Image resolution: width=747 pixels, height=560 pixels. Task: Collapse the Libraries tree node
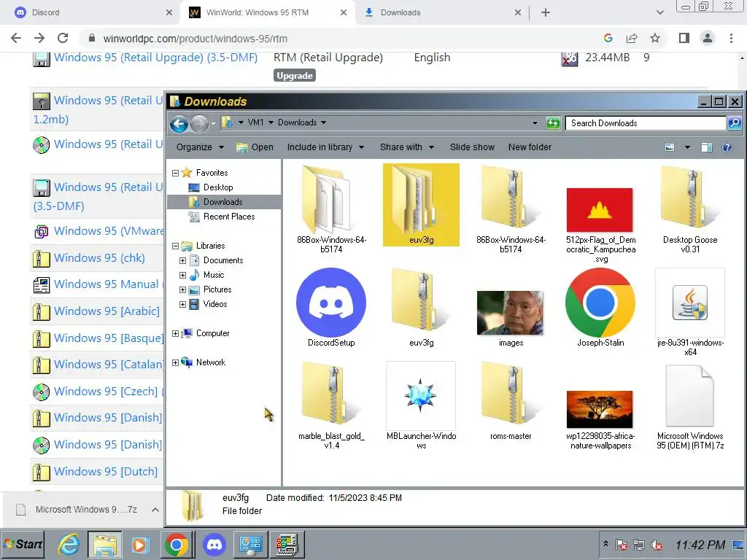point(175,246)
